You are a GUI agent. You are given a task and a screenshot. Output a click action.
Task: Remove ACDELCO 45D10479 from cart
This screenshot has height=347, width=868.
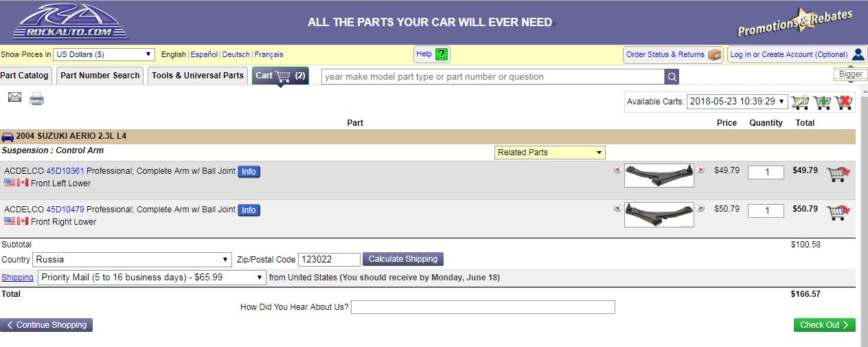click(837, 213)
